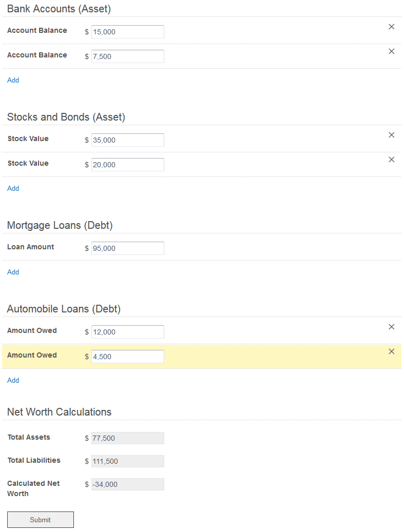The width and height of the screenshot is (404, 532).
Task: Click the Total Liabilities field
Action: tap(127, 461)
